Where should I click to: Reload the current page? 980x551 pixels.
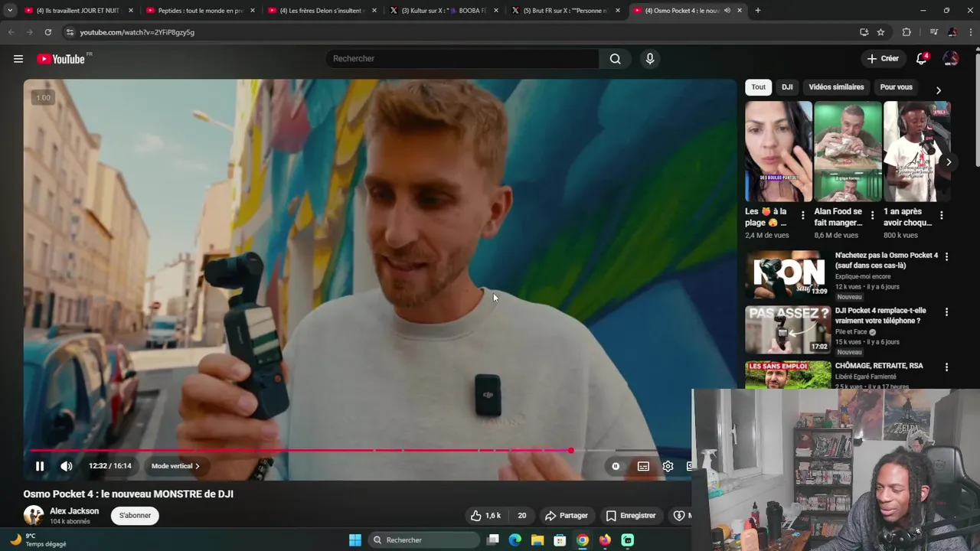47,32
